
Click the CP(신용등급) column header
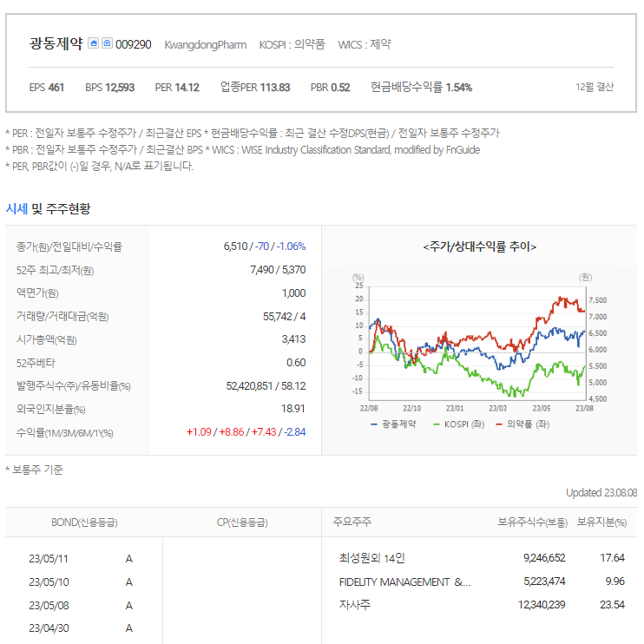242,522
